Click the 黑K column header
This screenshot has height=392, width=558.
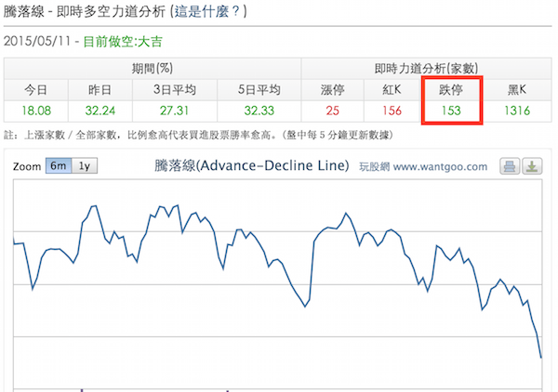517,90
